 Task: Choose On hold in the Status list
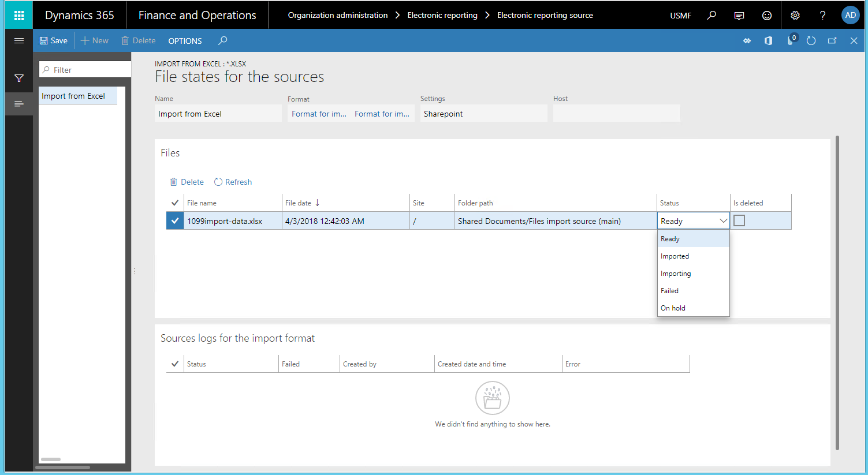point(673,308)
